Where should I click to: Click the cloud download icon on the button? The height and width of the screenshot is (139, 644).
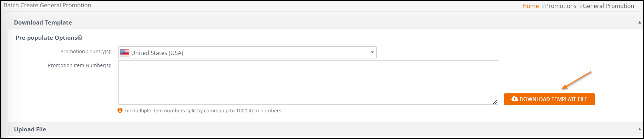(515, 99)
